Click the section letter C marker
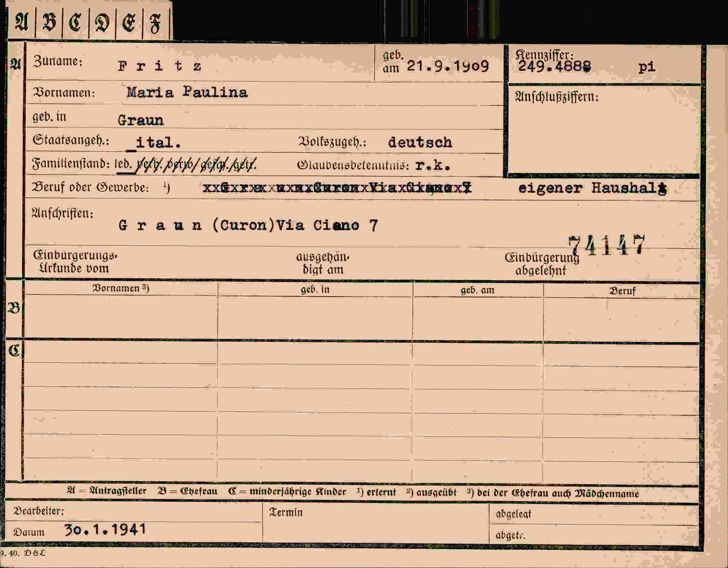The height and width of the screenshot is (568, 728). [x=14, y=350]
